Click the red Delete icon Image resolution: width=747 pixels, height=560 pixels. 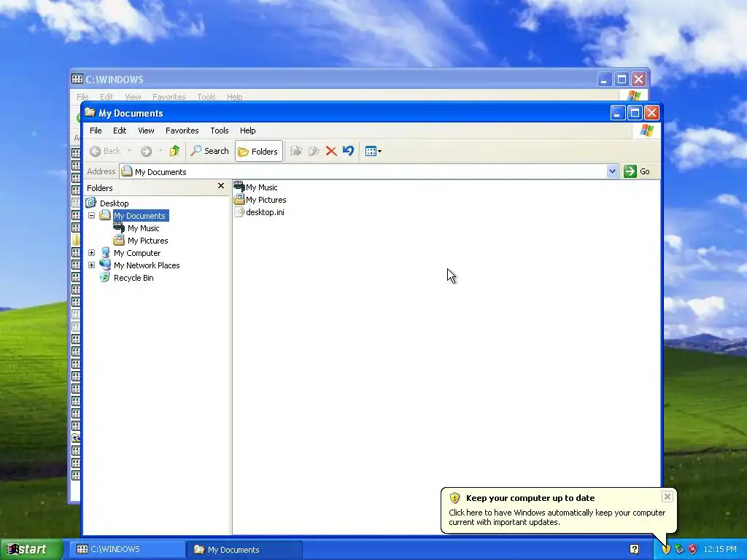[331, 151]
